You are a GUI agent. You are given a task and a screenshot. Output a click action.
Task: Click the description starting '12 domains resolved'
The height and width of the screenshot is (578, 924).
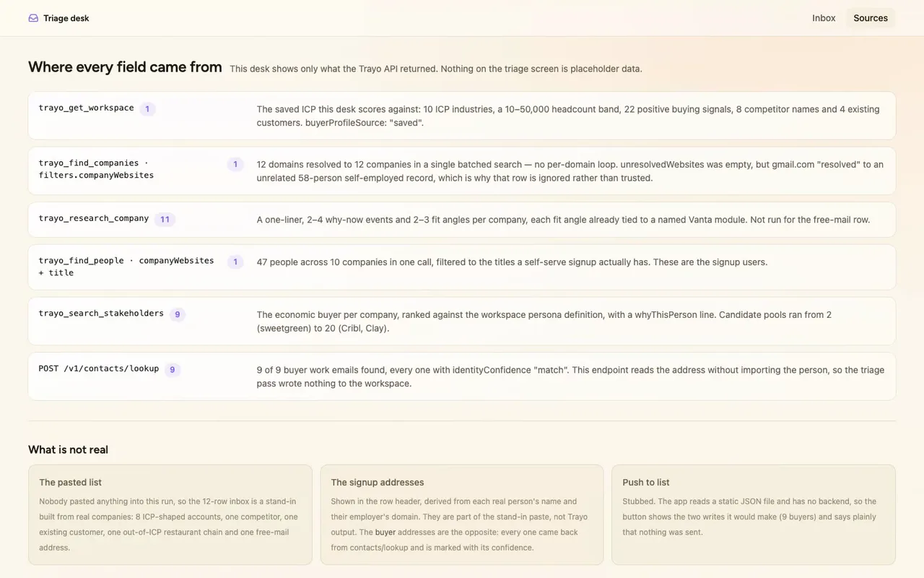tap(570, 171)
